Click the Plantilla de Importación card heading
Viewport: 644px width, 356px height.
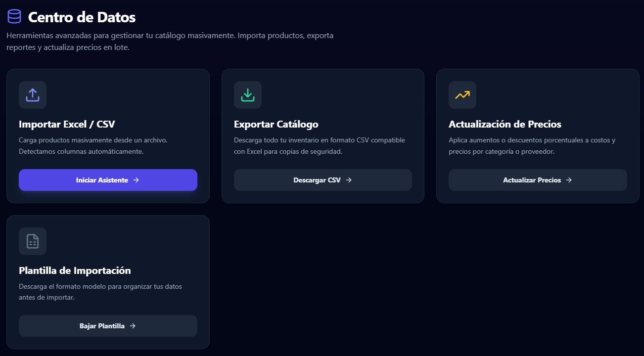(75, 270)
